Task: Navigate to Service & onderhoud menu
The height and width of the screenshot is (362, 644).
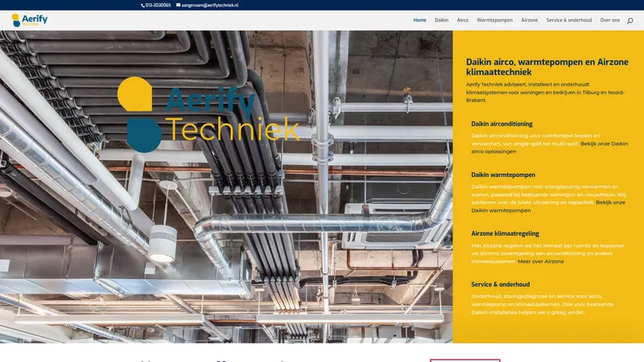Action: click(569, 20)
